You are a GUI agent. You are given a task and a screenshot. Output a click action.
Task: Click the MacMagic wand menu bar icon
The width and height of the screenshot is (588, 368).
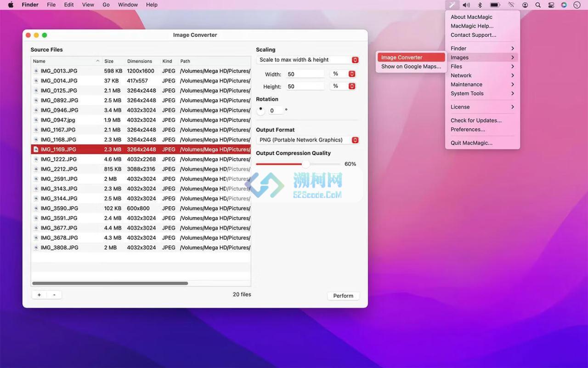pyautogui.click(x=452, y=5)
